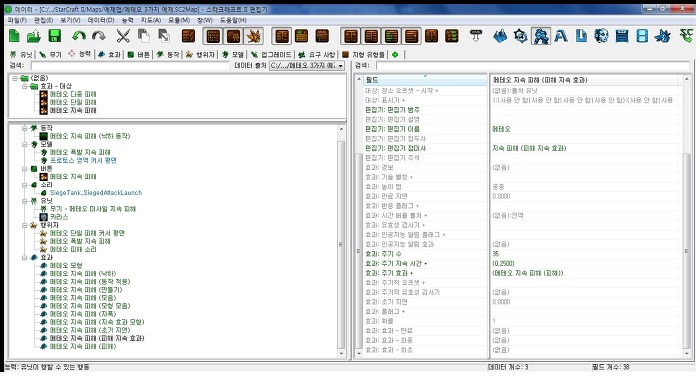Image resolution: width=700 pixels, height=376 pixels.
Task: Collapse the 행위자 group in the object tree
Action: click(25, 225)
